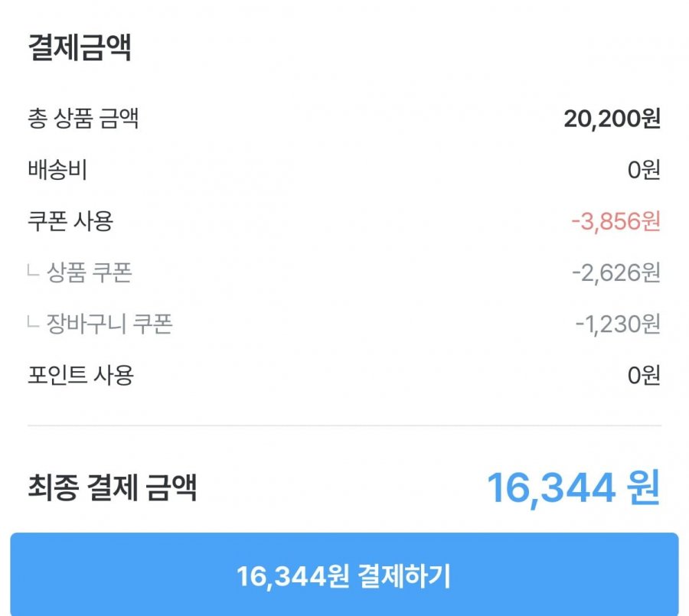Screen dimensions: 689x616
Task: Click the ㄴ indent marker before 장바구니 쿠폰
Action: click(33, 324)
